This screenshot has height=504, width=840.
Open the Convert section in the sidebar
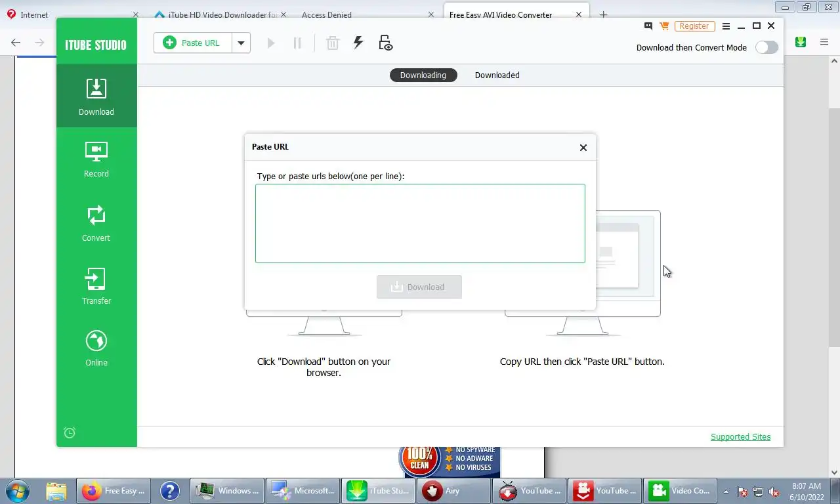click(96, 223)
